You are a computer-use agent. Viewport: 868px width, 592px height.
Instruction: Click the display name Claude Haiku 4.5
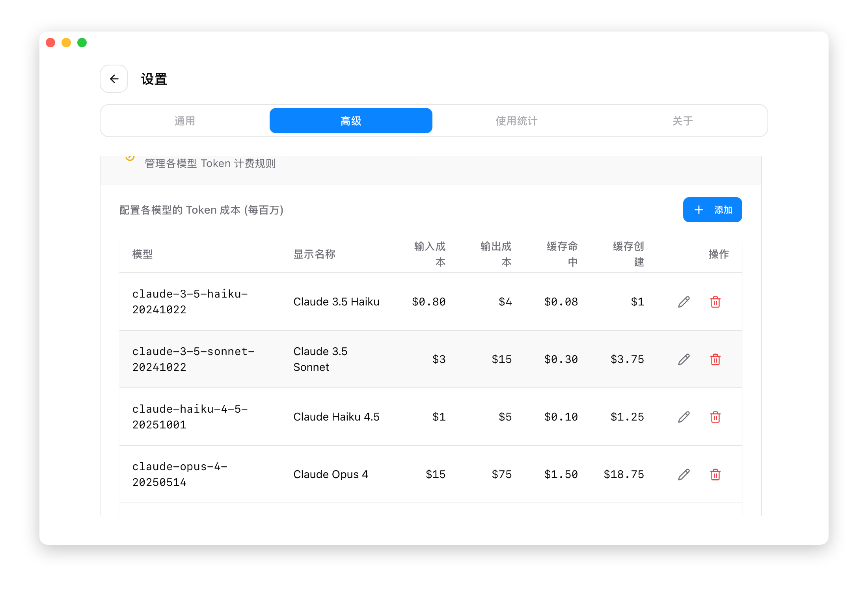tap(336, 417)
